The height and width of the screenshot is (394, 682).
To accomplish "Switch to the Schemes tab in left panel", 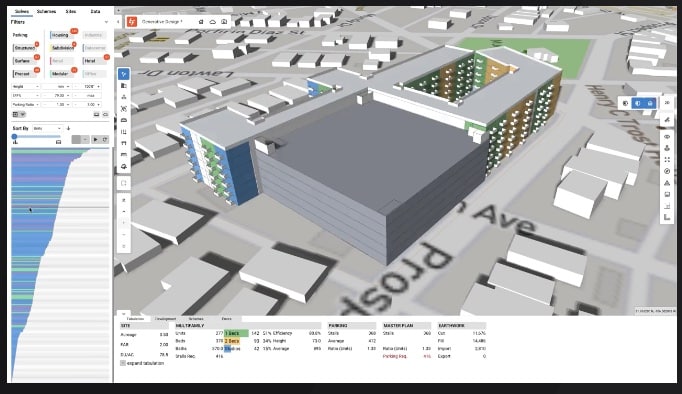I will tap(46, 11).
